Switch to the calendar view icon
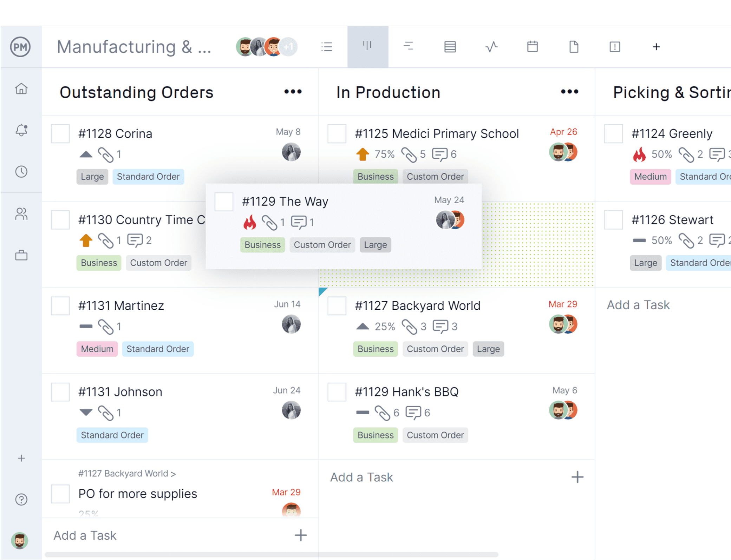 pos(532,47)
